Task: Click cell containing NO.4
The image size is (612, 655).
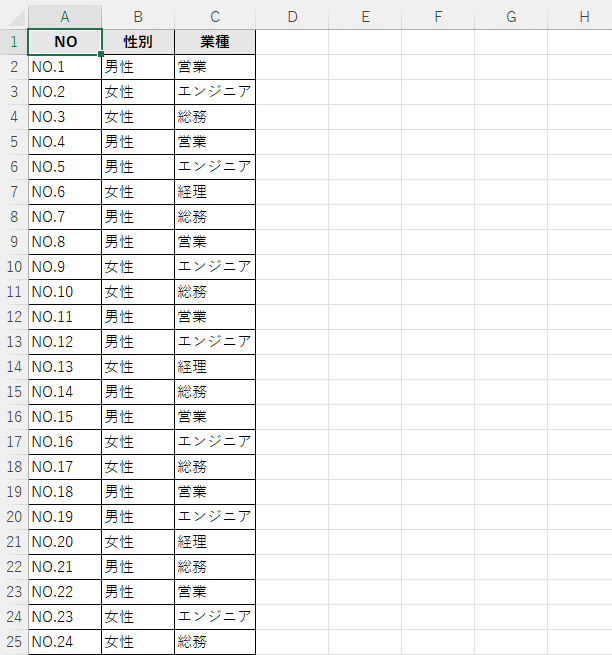Action: tap(65, 142)
